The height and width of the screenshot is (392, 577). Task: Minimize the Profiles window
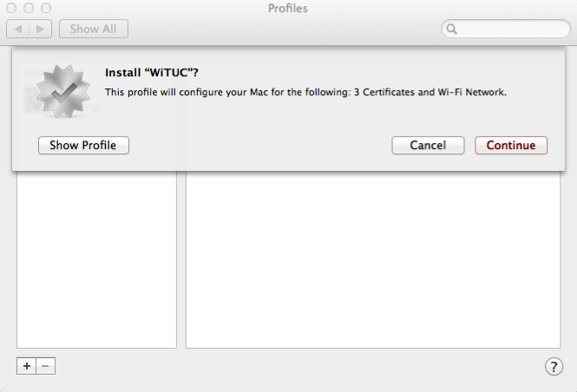[29, 8]
